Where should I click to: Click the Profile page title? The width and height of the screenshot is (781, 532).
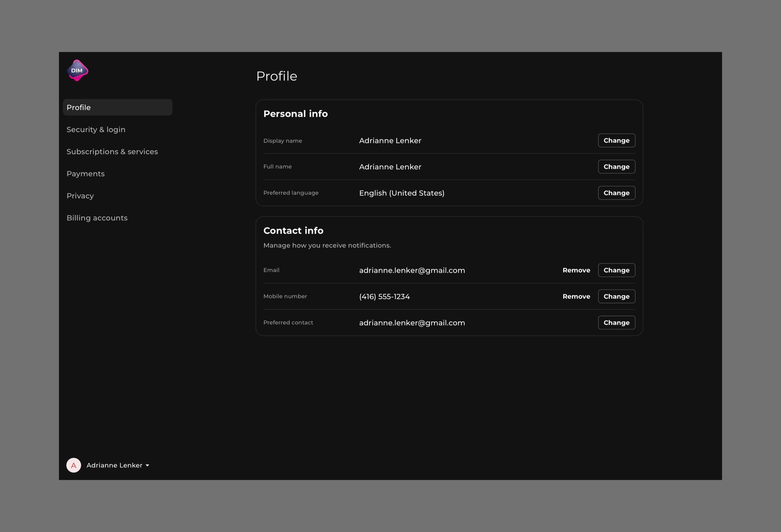click(x=277, y=76)
